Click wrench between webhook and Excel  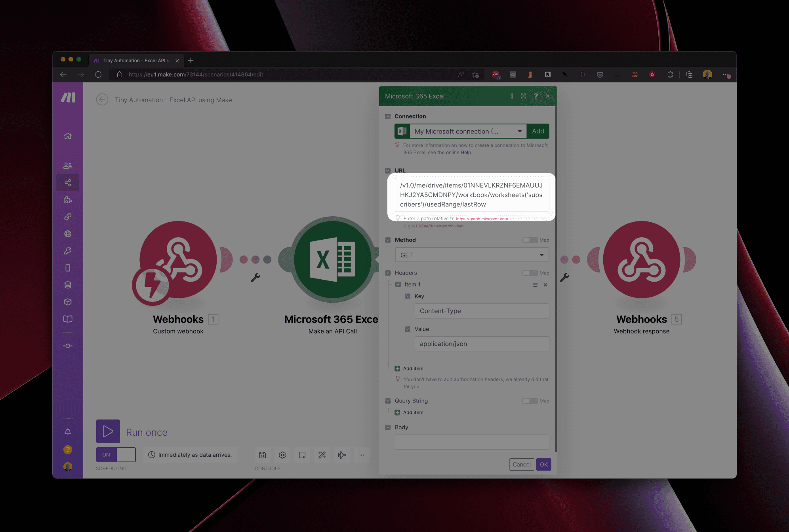[255, 277]
